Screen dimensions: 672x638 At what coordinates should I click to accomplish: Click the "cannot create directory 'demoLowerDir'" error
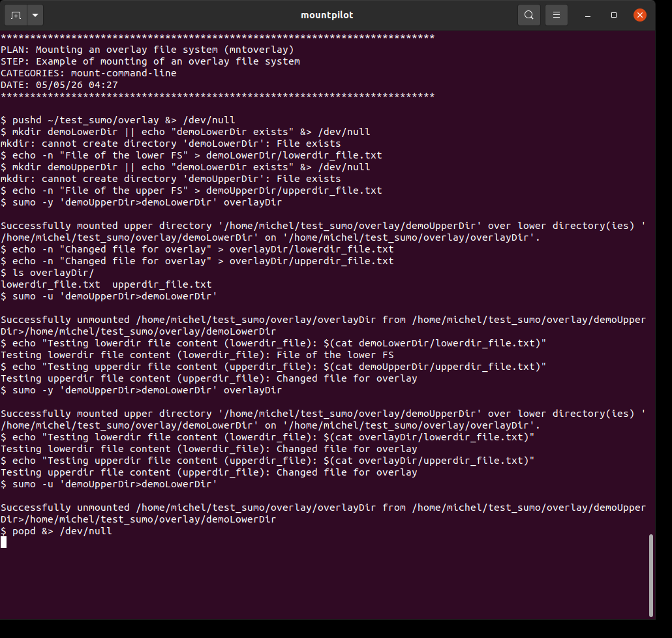coord(170,144)
